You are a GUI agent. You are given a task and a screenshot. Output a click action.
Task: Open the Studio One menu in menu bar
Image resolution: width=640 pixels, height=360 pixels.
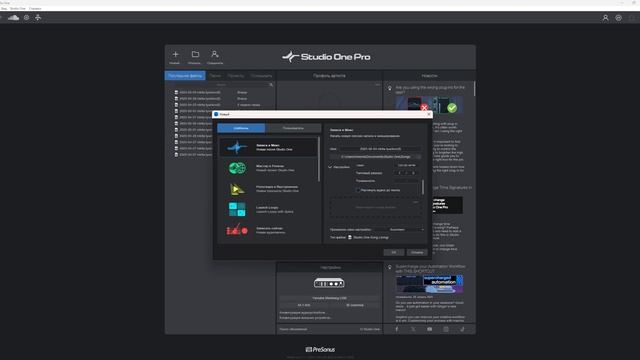coord(18,8)
